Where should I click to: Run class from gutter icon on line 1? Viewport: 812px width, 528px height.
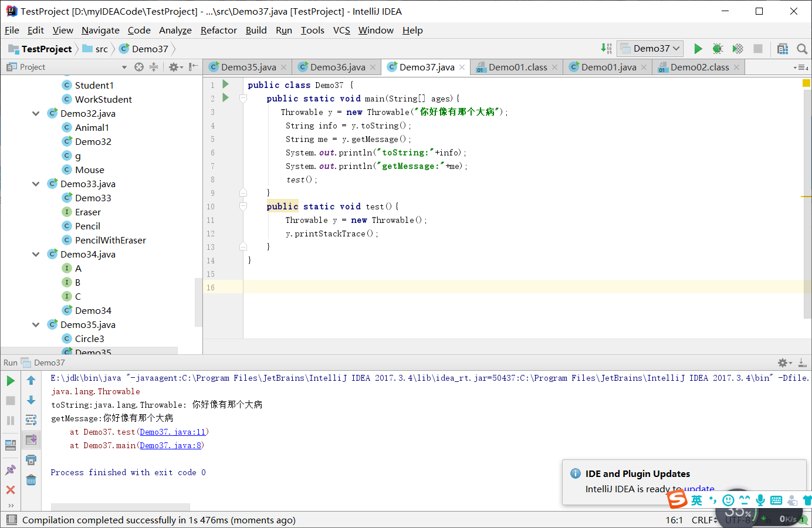(x=225, y=84)
